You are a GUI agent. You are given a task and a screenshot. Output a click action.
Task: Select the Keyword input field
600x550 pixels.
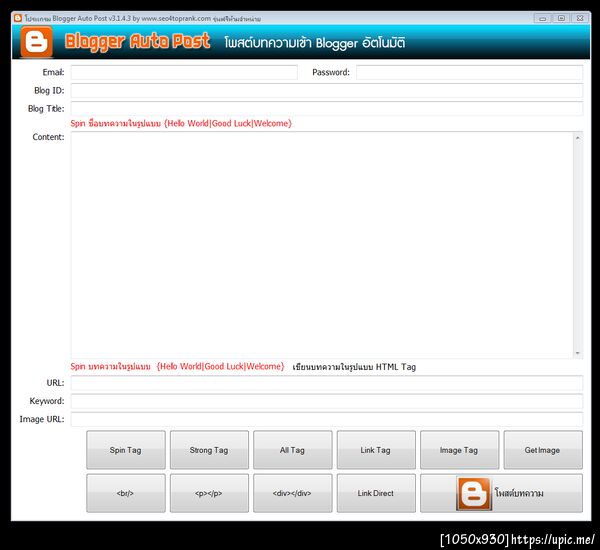tap(326, 401)
